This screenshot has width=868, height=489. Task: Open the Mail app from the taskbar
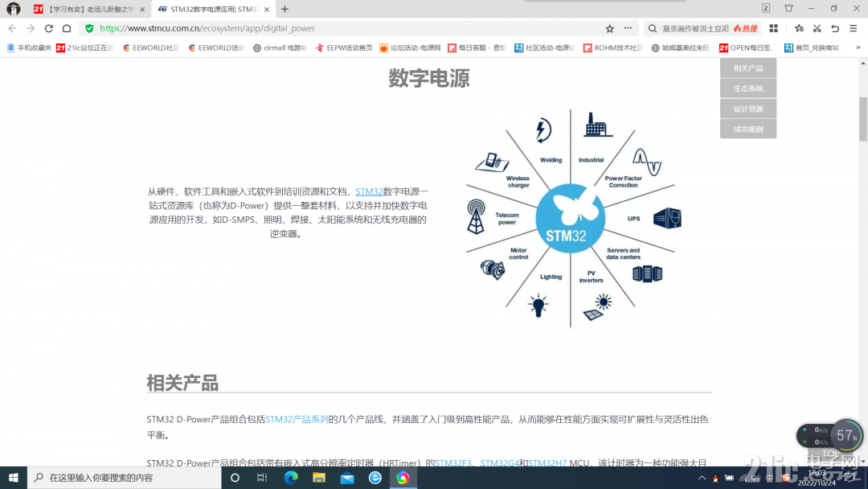347,478
